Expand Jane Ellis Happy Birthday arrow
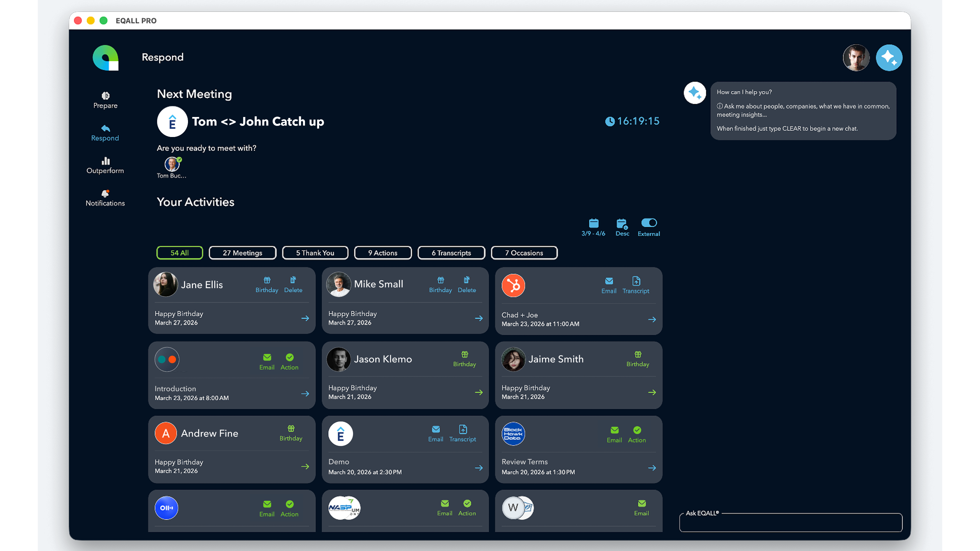The width and height of the screenshot is (980, 551). pyautogui.click(x=305, y=318)
